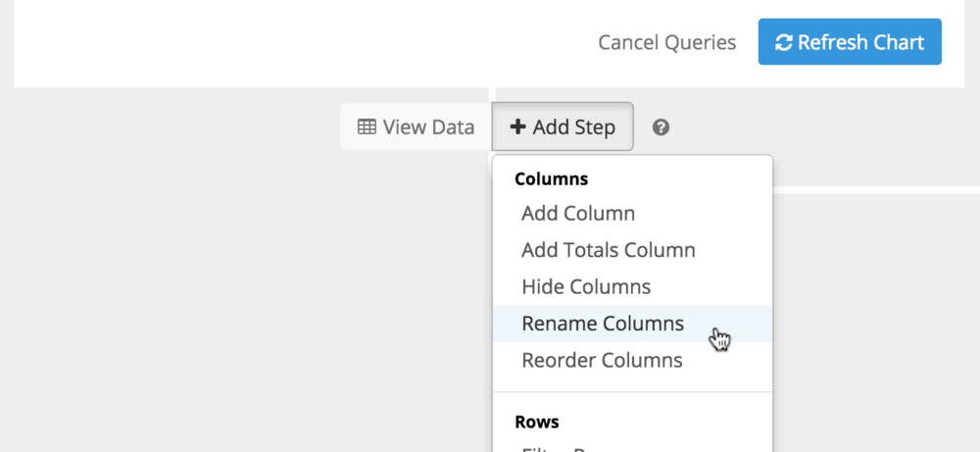Click the Rows section header
Screen dimensions: 980x452
click(x=537, y=422)
